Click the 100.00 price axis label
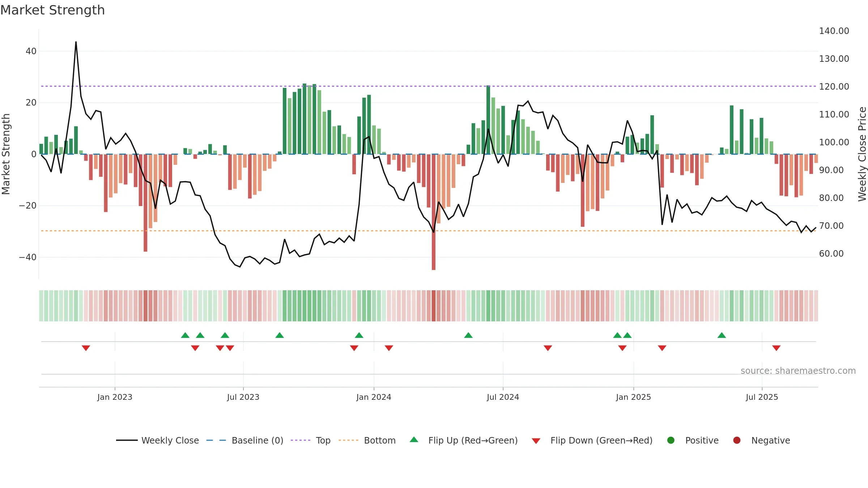 834,142
